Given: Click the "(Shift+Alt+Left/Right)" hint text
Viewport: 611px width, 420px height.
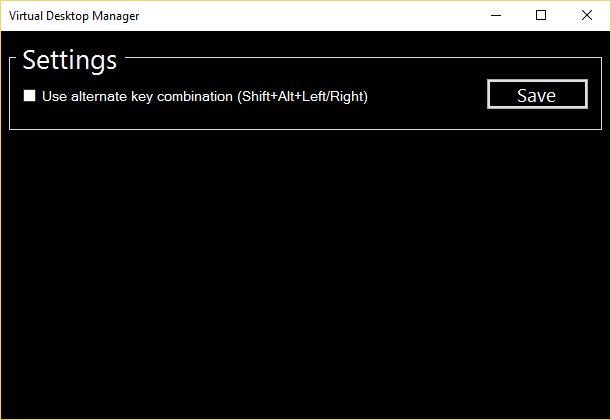Looking at the screenshot, I should 303,97.
